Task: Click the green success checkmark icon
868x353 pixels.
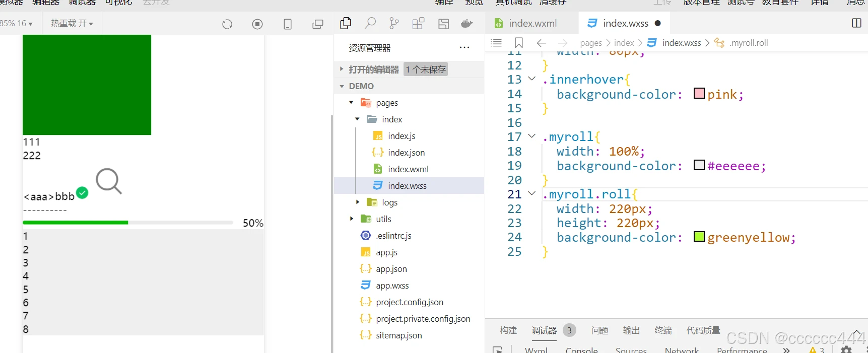Action: 82,192
